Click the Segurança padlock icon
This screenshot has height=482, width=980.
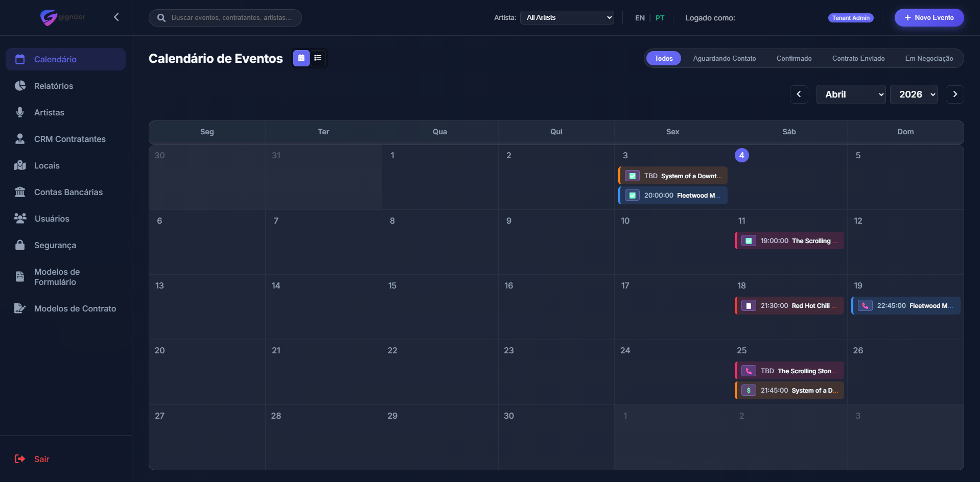[20, 245]
